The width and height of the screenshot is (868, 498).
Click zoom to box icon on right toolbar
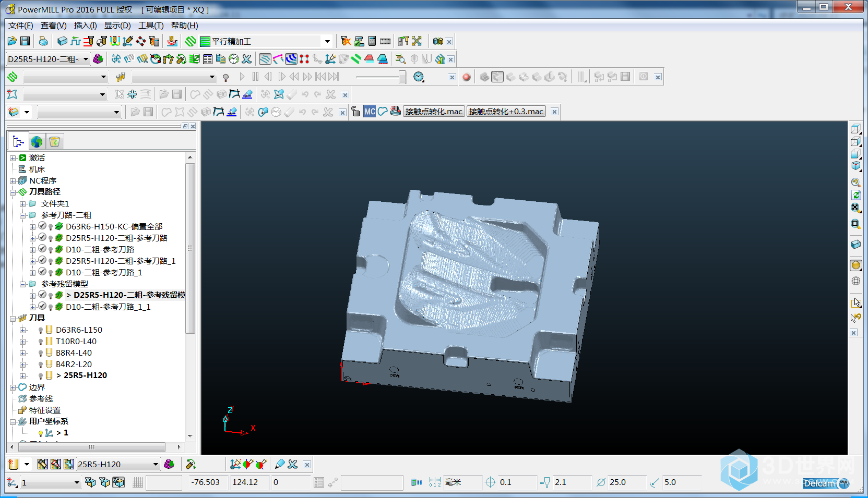click(x=855, y=224)
